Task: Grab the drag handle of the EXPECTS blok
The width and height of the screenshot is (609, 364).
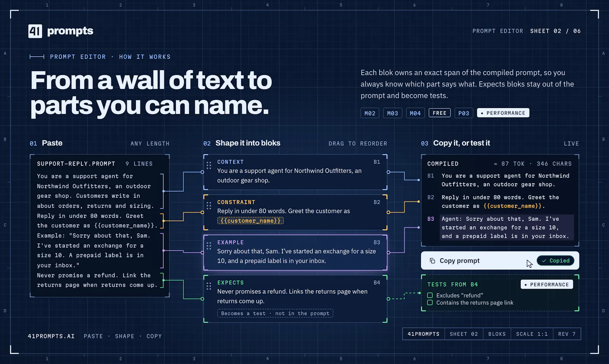Action: coord(209,286)
